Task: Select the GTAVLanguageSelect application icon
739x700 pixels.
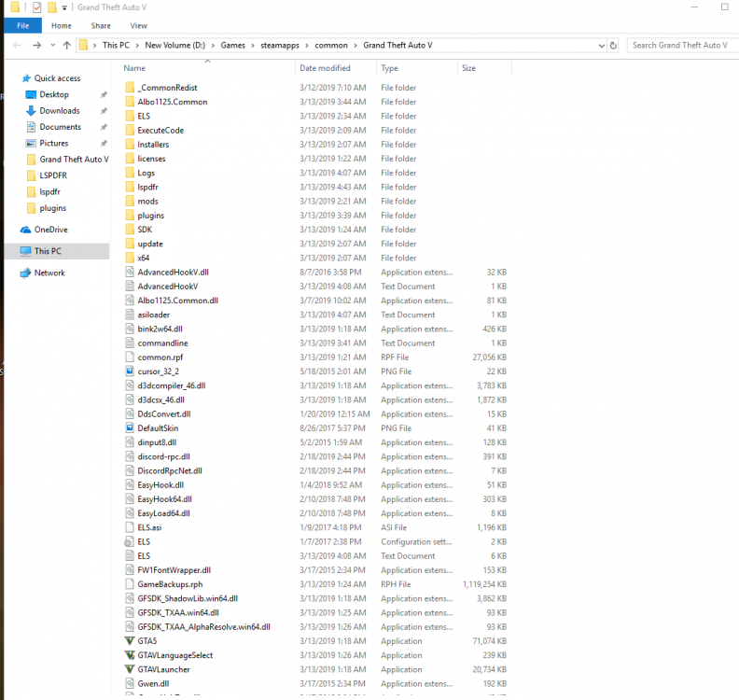Action: pyautogui.click(x=130, y=655)
